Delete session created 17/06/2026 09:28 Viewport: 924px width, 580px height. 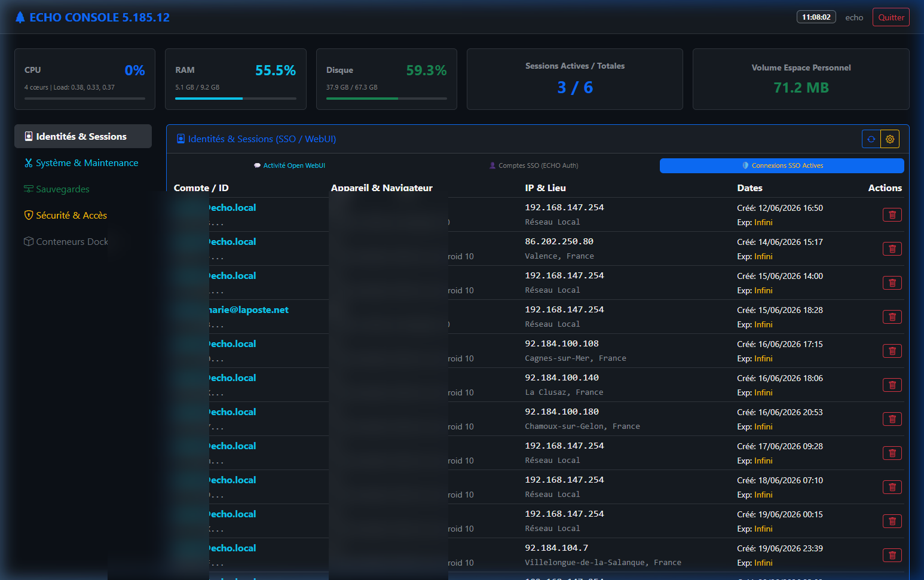point(892,453)
